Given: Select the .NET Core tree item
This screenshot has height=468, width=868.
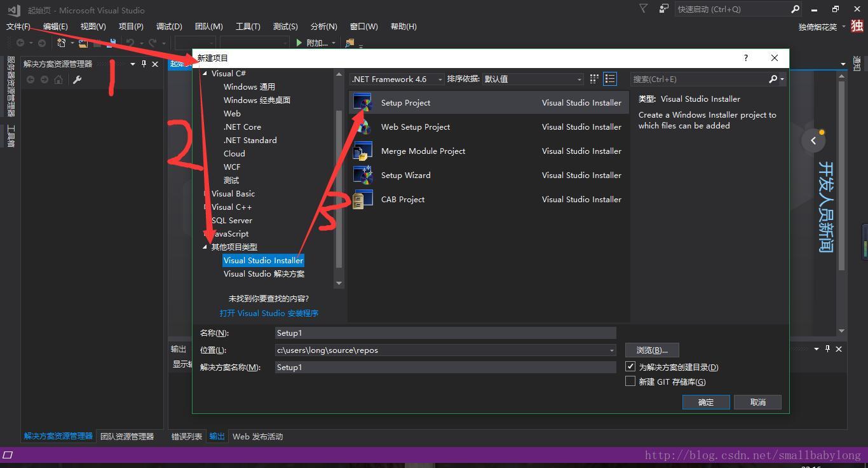Looking at the screenshot, I should pos(242,127).
